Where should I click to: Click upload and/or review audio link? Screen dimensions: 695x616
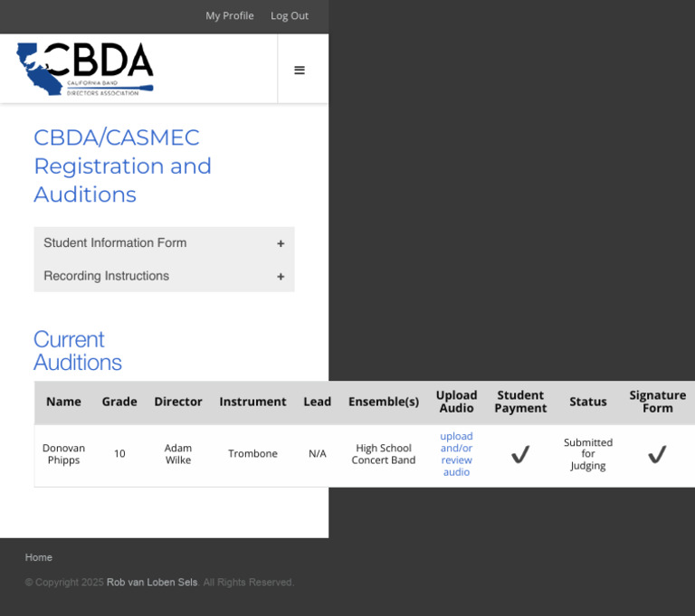coord(456,454)
